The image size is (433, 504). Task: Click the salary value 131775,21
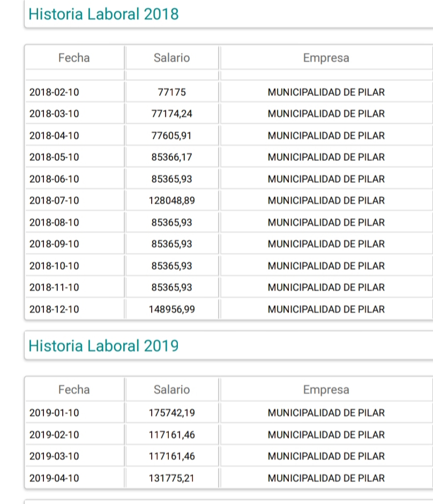tap(171, 478)
